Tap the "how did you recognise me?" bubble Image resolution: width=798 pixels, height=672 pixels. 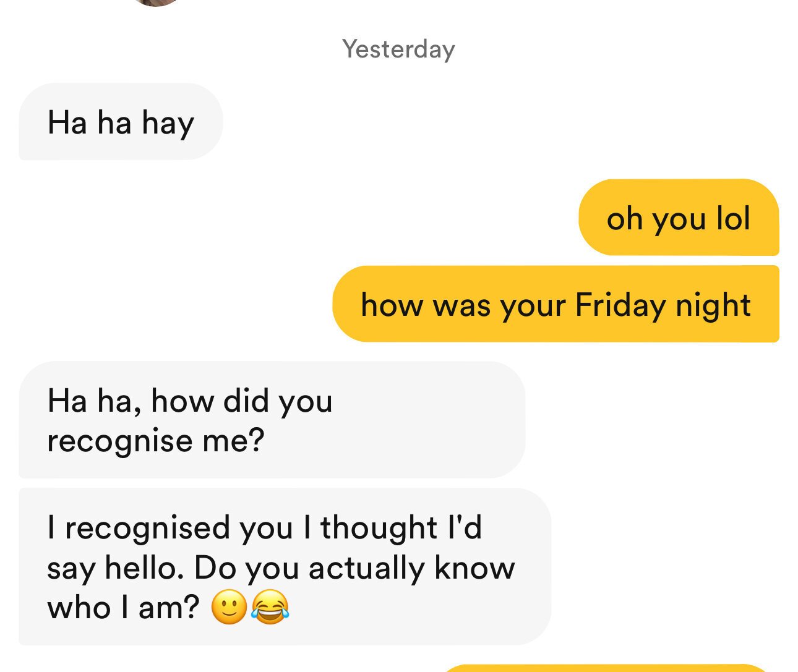click(x=272, y=420)
